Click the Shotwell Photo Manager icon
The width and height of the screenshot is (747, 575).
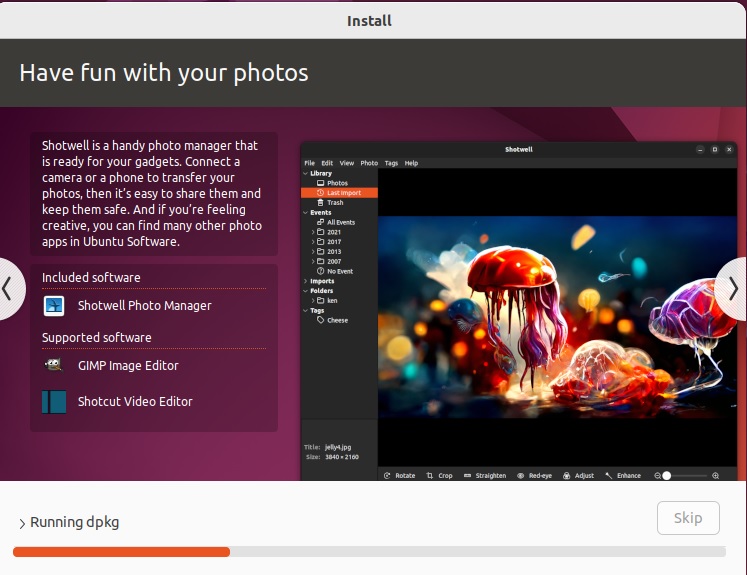point(54,306)
